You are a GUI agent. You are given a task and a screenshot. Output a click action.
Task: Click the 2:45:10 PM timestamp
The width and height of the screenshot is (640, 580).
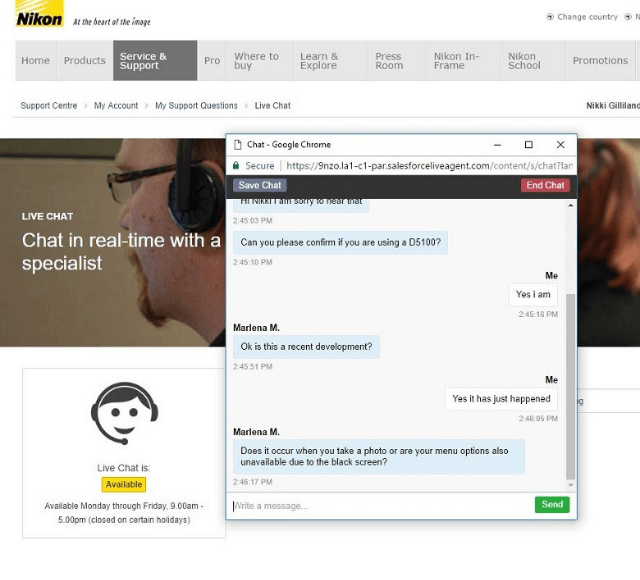tap(253, 262)
